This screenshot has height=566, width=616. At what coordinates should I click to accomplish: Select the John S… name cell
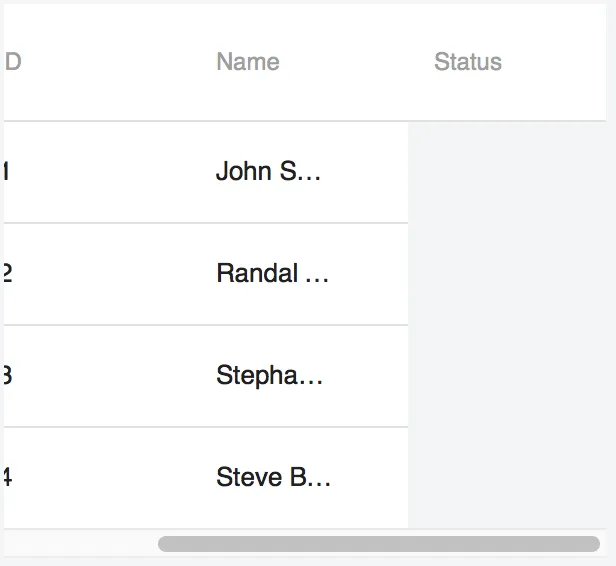(268, 172)
